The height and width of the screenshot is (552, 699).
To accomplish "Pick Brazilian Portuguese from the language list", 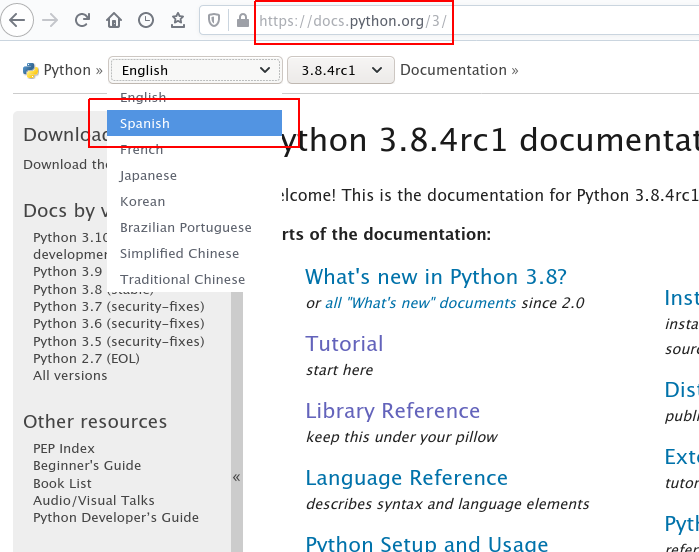I will tap(194, 227).
